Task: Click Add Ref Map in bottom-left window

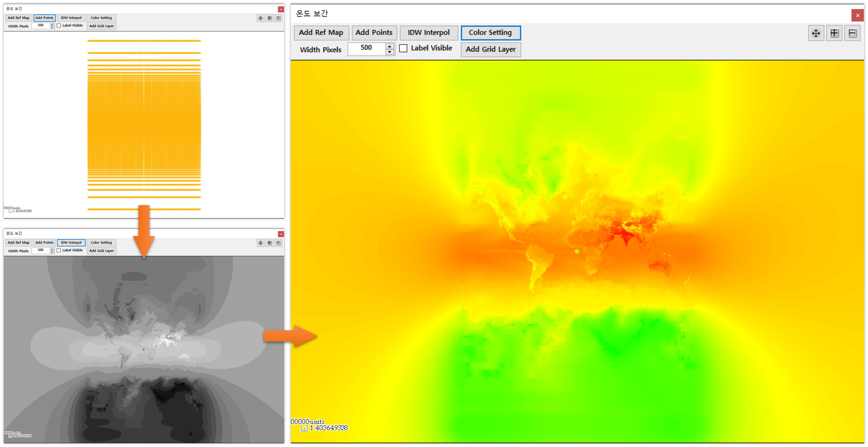Action: point(18,243)
